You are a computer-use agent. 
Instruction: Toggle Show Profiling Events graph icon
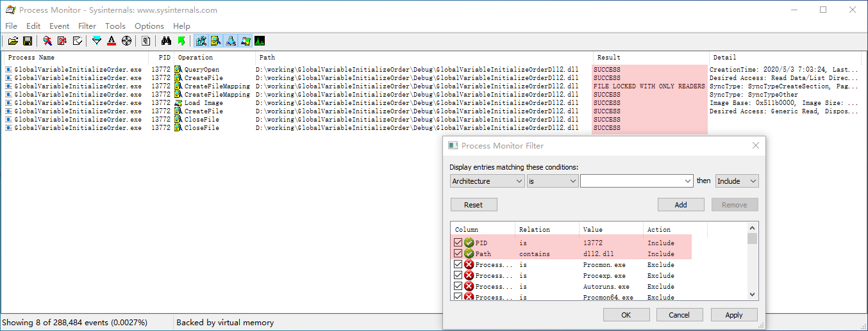[x=260, y=41]
